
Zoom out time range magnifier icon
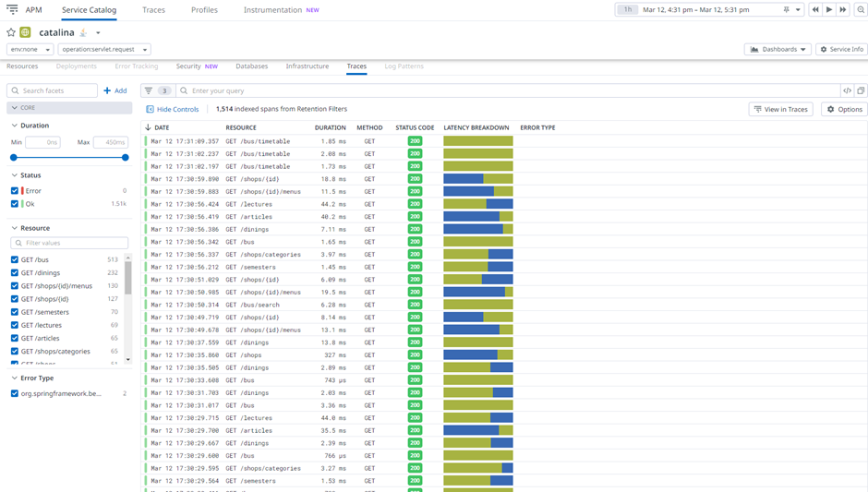(x=860, y=9)
